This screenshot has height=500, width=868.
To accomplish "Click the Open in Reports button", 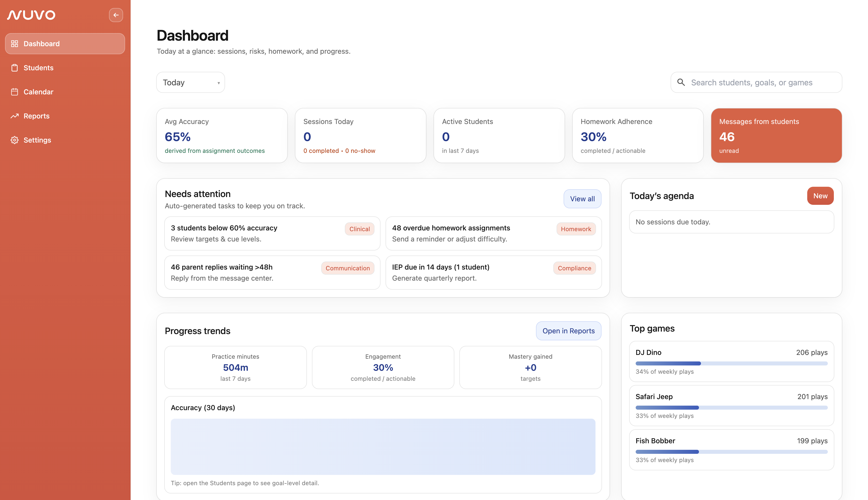I will 568,331.
